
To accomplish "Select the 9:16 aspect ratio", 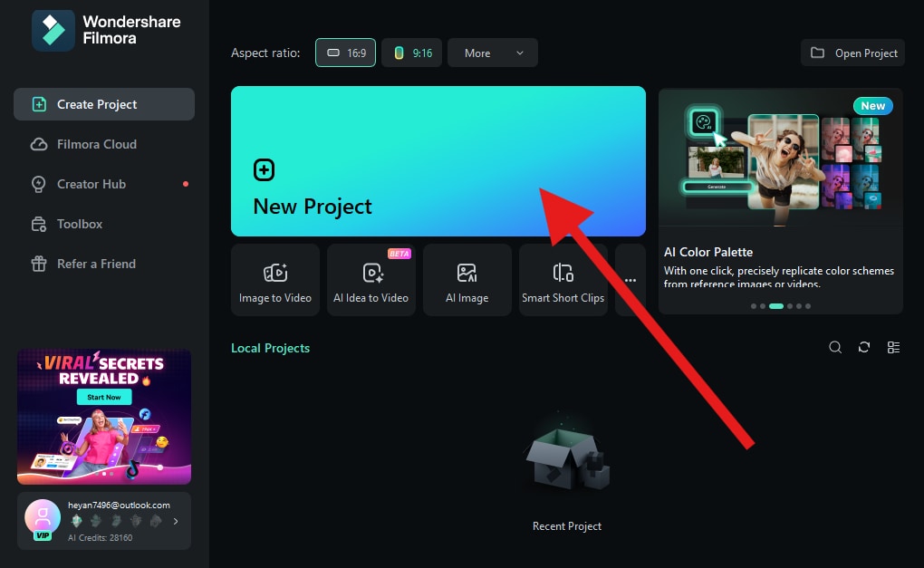I will pyautogui.click(x=412, y=53).
